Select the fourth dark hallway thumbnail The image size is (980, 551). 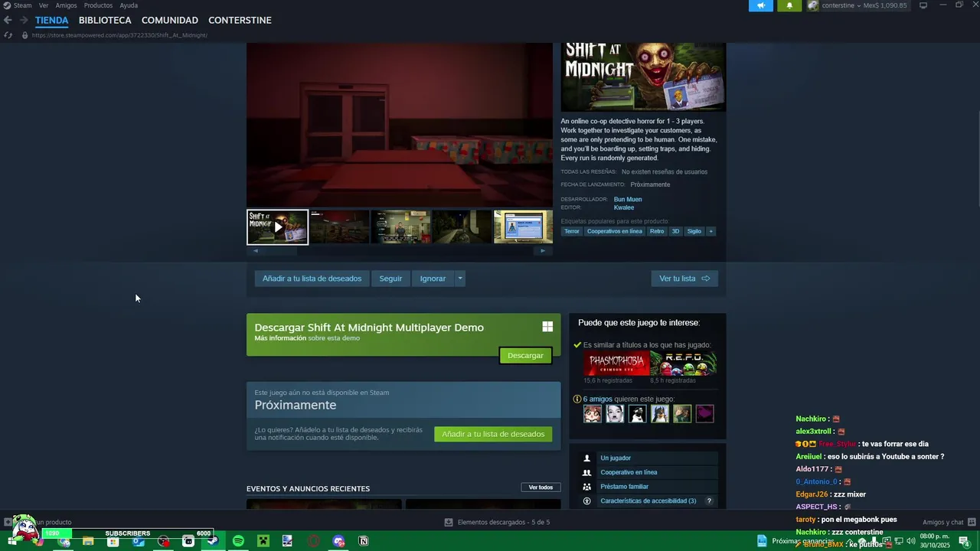[462, 227]
